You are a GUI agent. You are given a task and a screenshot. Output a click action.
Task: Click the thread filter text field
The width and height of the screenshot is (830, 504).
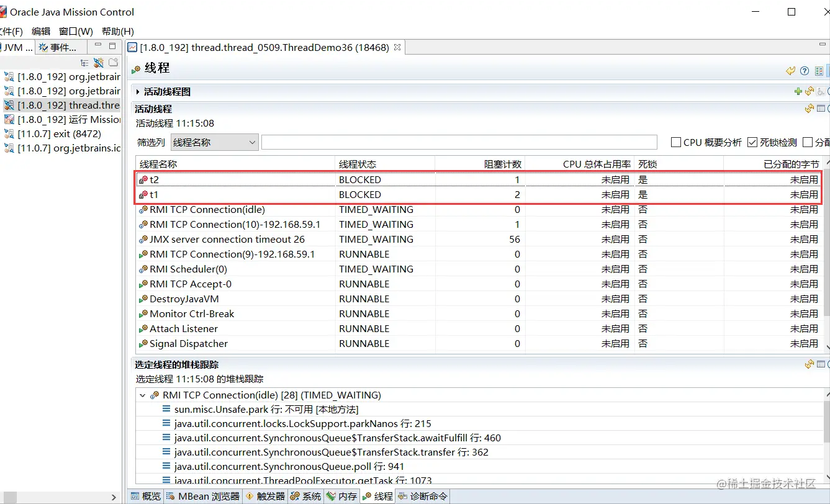[x=459, y=142]
